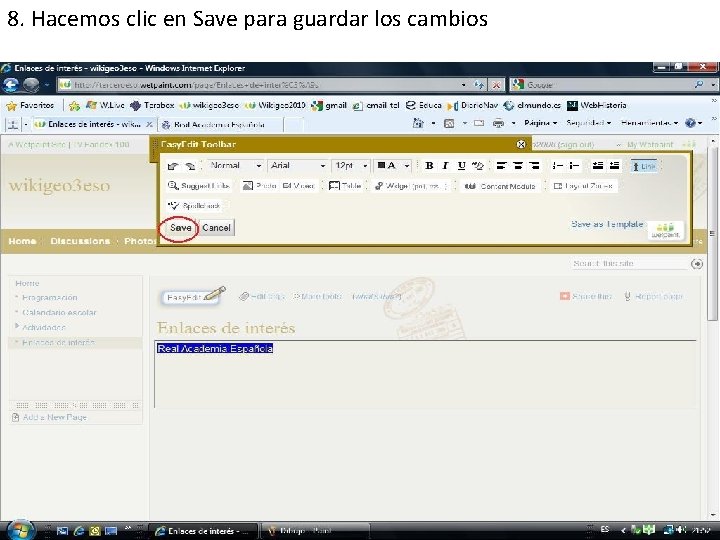The width and height of the screenshot is (720, 540).
Task: Toggle Underline formatting
Action: pyautogui.click(x=461, y=166)
